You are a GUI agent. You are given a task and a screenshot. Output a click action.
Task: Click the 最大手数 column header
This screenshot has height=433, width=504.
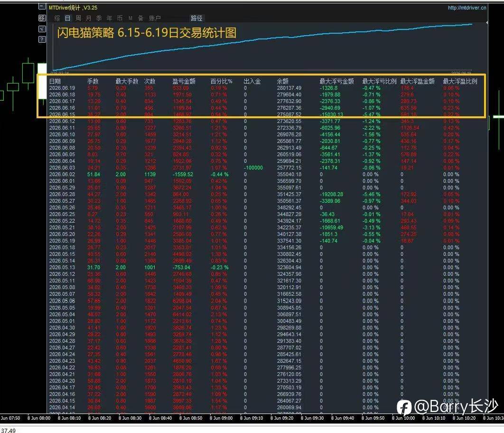click(127, 81)
